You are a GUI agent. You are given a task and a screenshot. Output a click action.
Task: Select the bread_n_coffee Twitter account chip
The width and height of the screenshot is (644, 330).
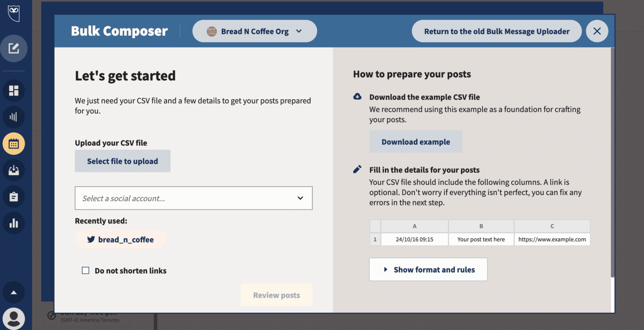[x=120, y=239]
